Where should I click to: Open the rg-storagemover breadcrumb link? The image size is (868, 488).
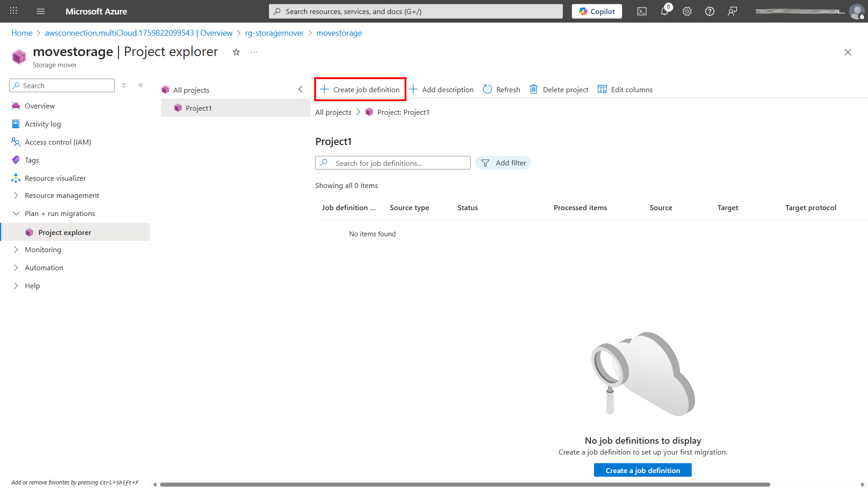tap(274, 33)
